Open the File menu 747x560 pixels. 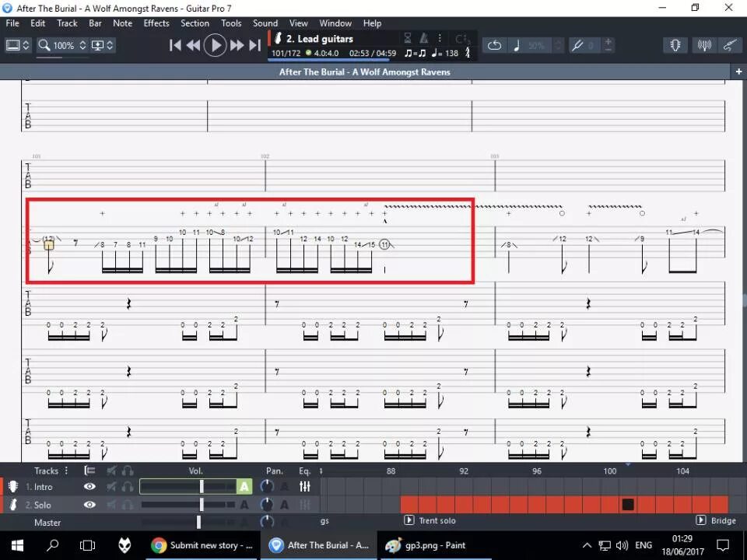coord(12,23)
